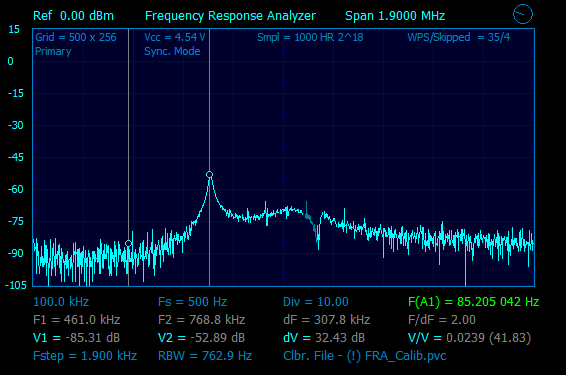566x375 pixels.
Task: Click the Smpl = 1000 HR 2^18 label
Action: 310,37
